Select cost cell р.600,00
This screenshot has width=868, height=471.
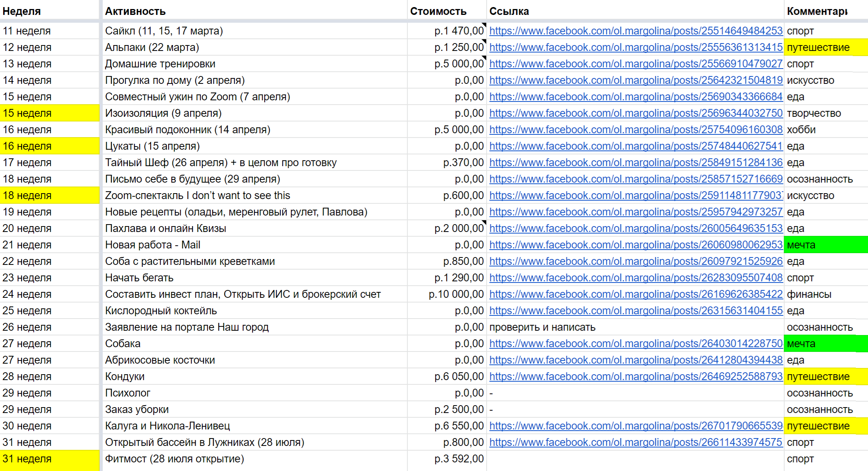[x=447, y=195]
